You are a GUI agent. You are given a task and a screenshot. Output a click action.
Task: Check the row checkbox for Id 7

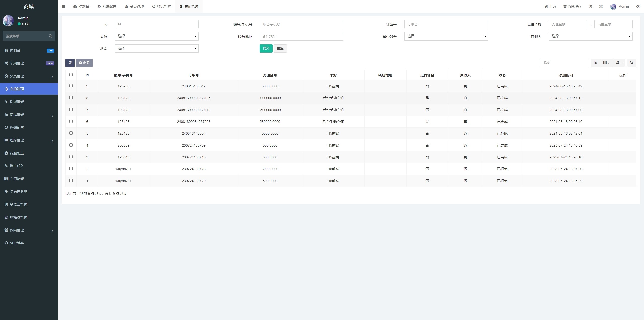click(x=71, y=110)
